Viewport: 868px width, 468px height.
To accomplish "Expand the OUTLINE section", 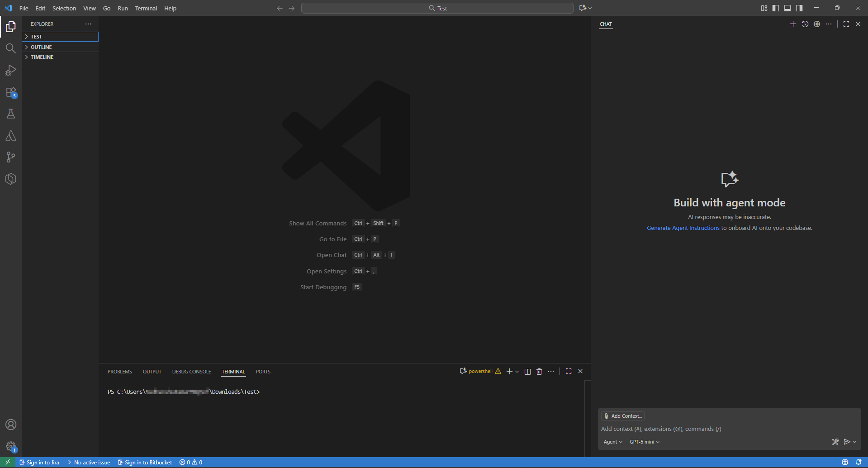I will click(60, 47).
